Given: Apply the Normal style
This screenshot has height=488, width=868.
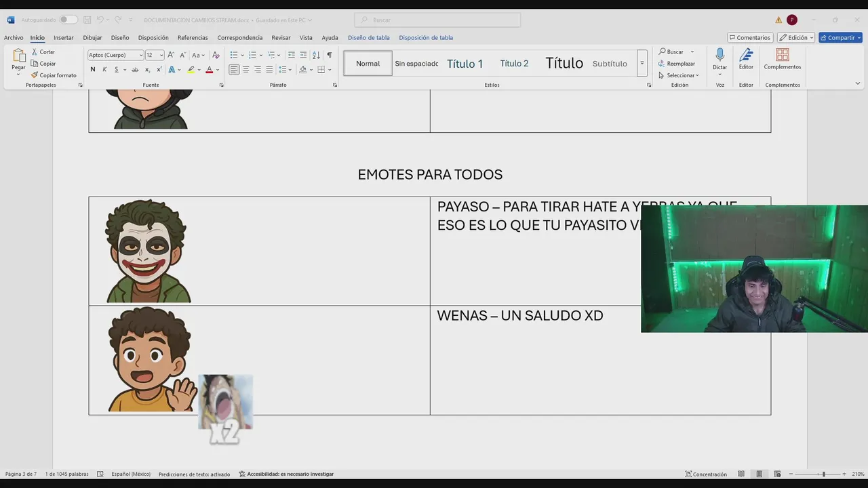Looking at the screenshot, I should pos(368,63).
